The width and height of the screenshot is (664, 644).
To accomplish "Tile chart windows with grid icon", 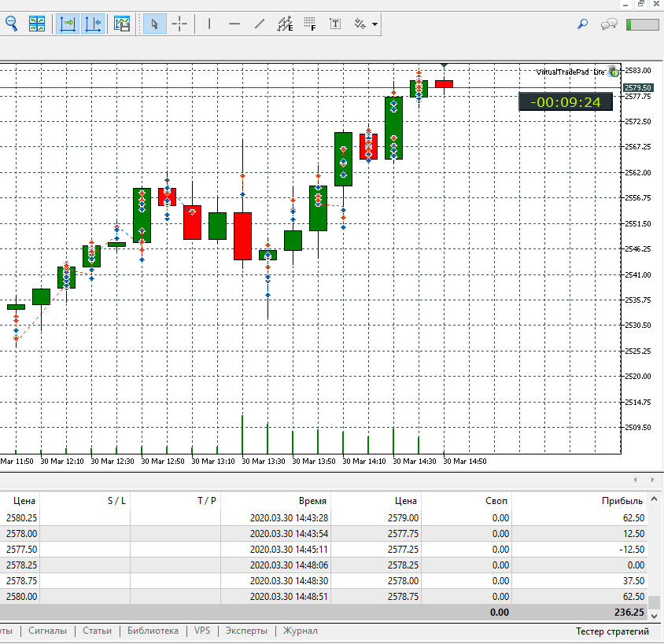I will [37, 24].
